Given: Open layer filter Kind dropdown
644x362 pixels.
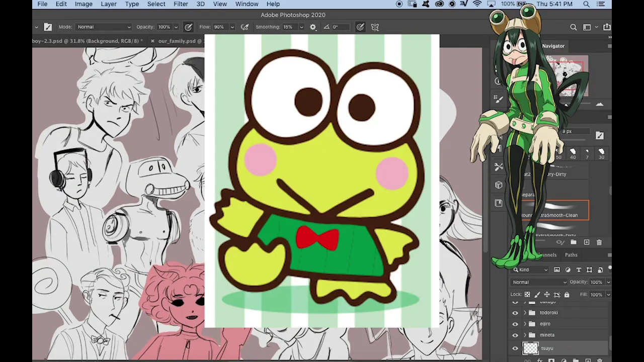Looking at the screenshot, I should point(530,270).
